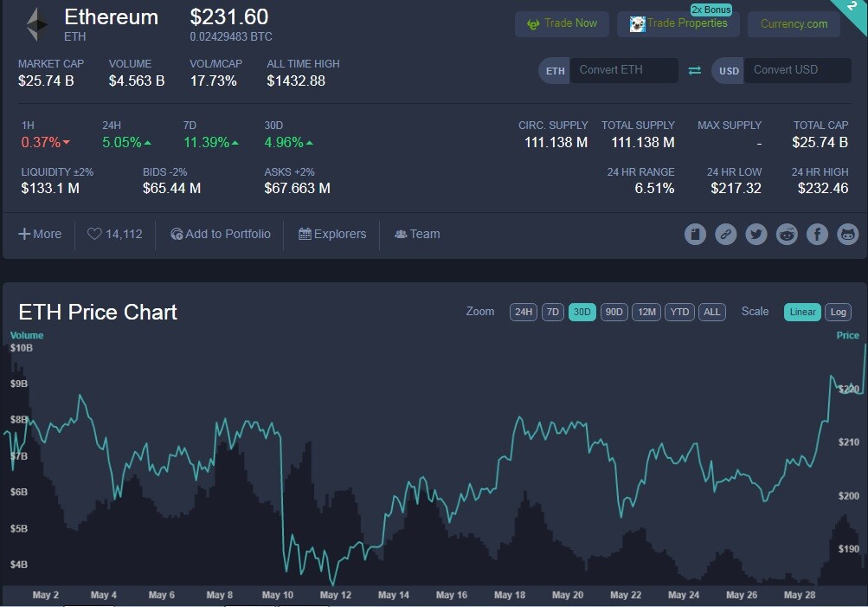
Task: Open the Explorers dropdown
Action: coord(332,235)
